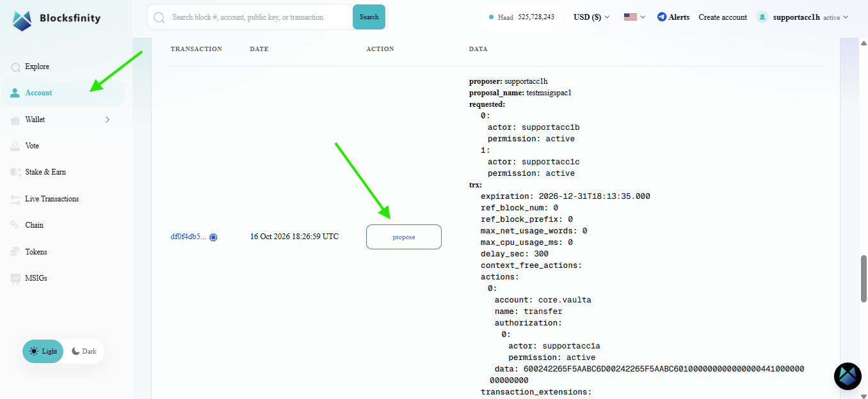Switch to Light theme
868x399 pixels.
click(44, 351)
